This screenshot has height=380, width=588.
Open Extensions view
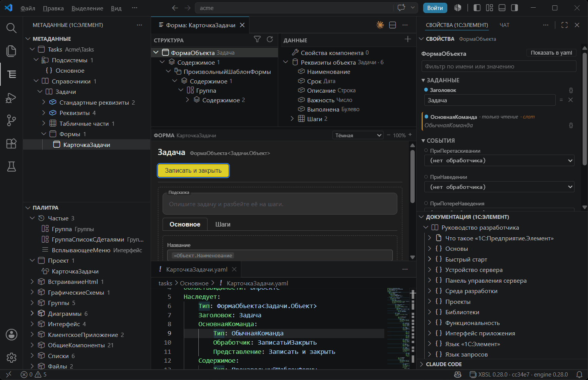pos(12,143)
